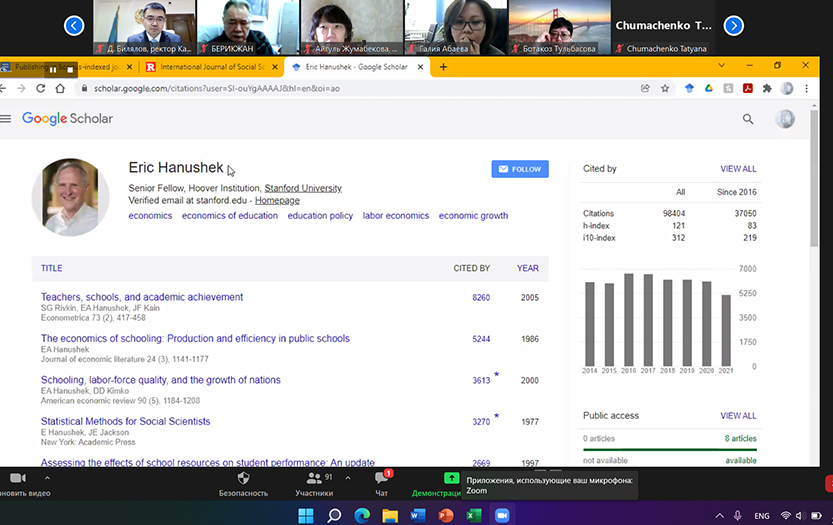Screen dimensions: 833x525
Task: Click the blue FOLLOW button
Action: click(520, 169)
